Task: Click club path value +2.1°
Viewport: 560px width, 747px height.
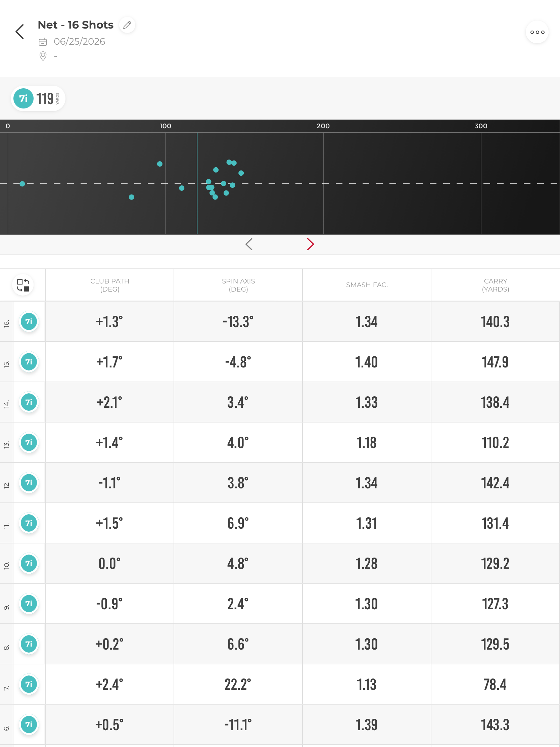Action: tap(109, 402)
